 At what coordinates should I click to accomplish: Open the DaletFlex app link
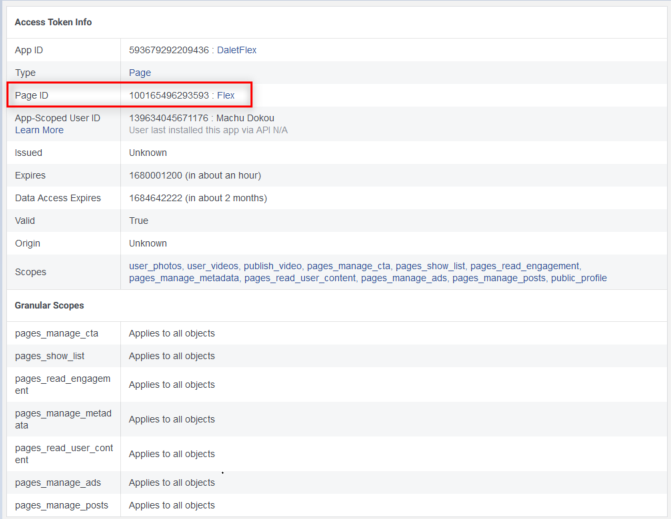pyautogui.click(x=237, y=50)
